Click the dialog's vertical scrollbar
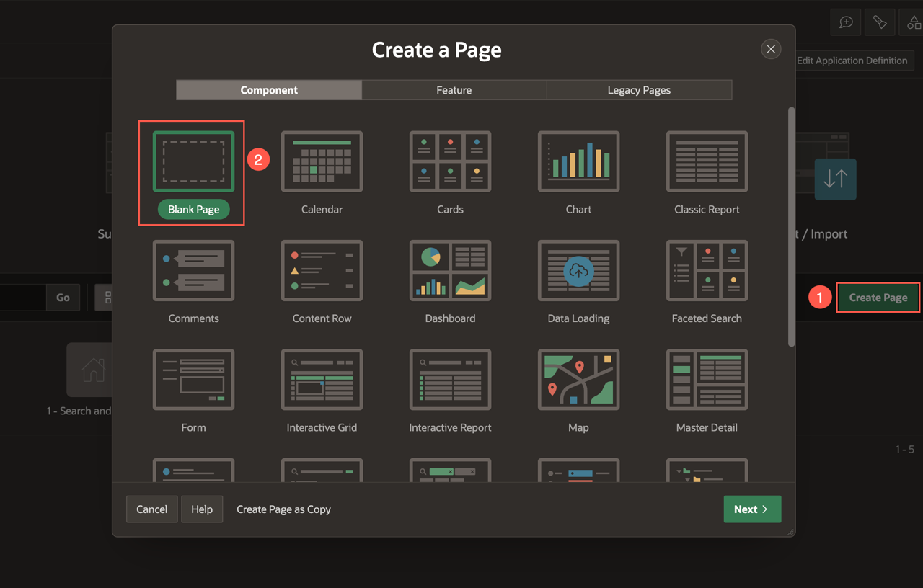Screen dimensions: 923x588 pos(791,227)
